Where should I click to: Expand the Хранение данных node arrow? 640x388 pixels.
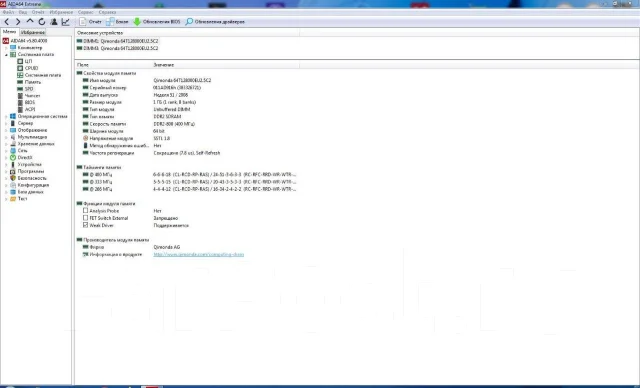click(6, 144)
